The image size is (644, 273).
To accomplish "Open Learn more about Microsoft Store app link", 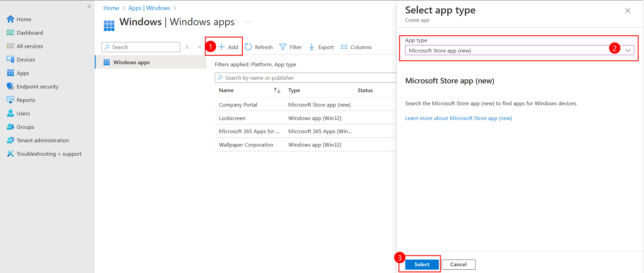I will (x=459, y=118).
